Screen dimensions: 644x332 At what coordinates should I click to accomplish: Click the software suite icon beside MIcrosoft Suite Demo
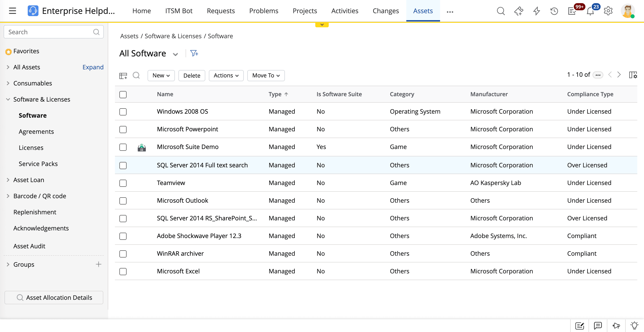pos(142,147)
